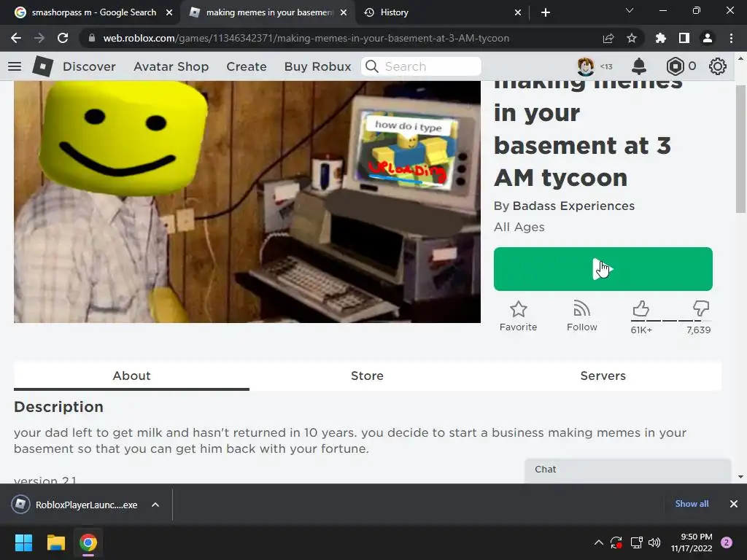Open the user avatar profile icon

586,66
